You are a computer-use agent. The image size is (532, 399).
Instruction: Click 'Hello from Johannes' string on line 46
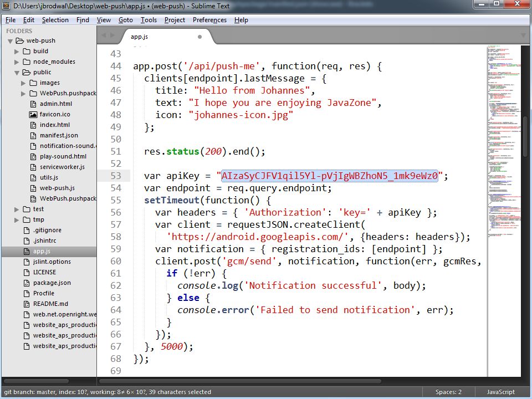[x=252, y=90]
